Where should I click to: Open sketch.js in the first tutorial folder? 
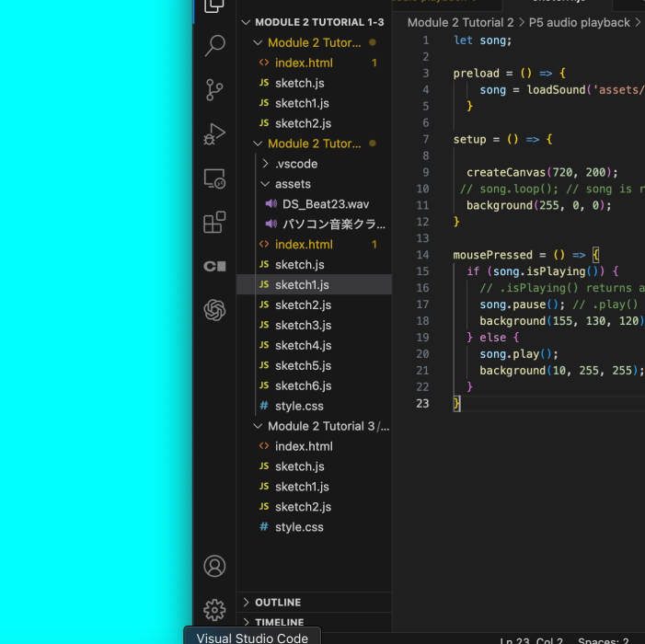[314, 83]
